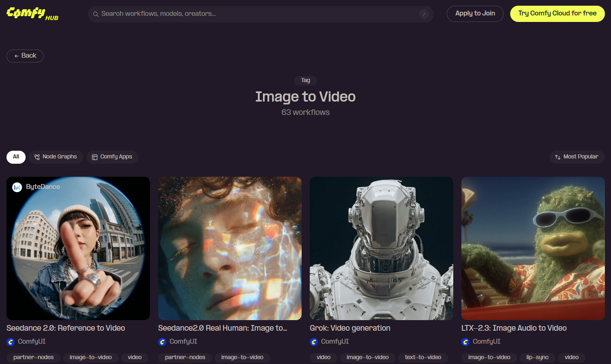Click the search magnifier icon
This screenshot has height=364, width=611.
click(96, 14)
